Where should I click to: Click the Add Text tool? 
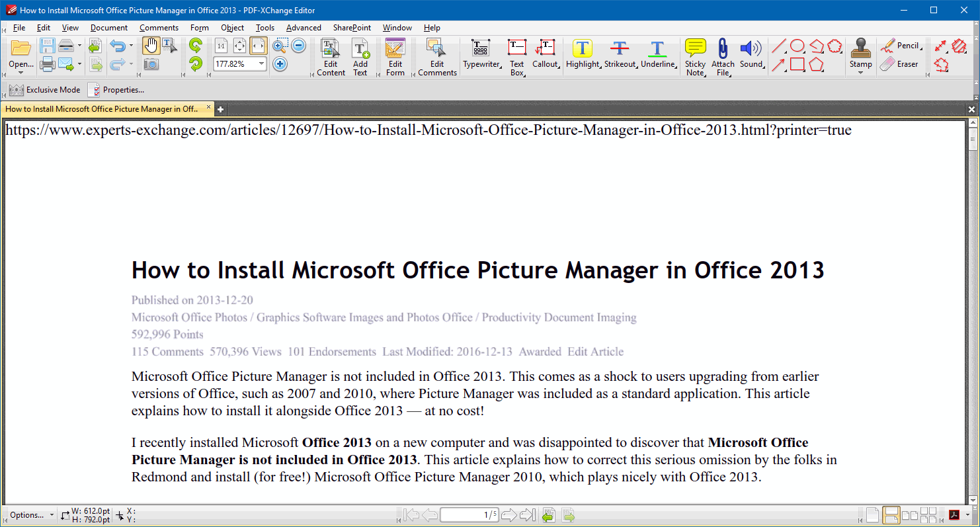coord(360,58)
